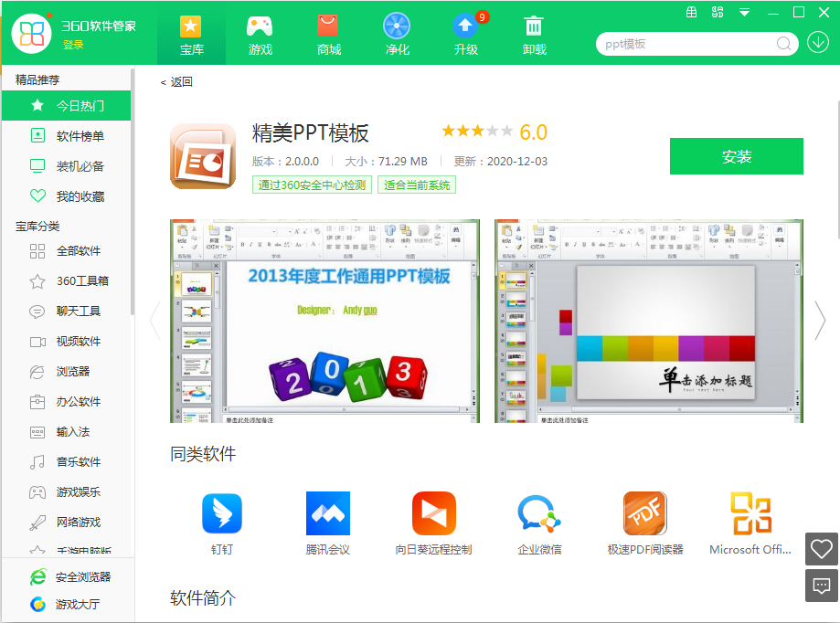Viewport: 840px width, 623px height.
Task: Open the 商城 store tab
Action: click(328, 35)
